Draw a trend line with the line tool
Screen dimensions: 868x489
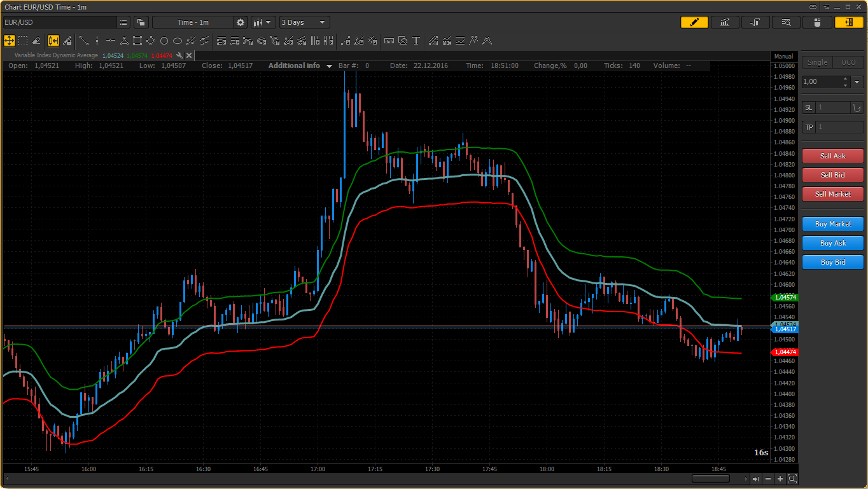(83, 41)
